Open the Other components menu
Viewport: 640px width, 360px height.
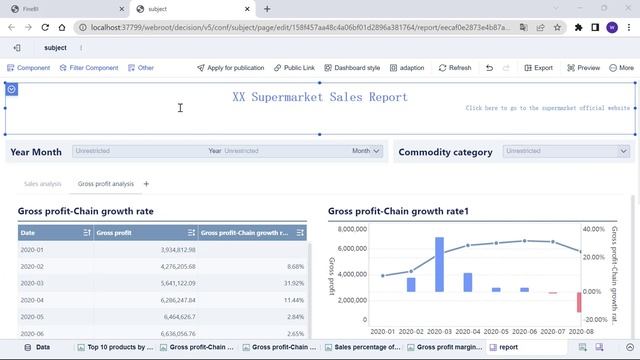point(141,68)
